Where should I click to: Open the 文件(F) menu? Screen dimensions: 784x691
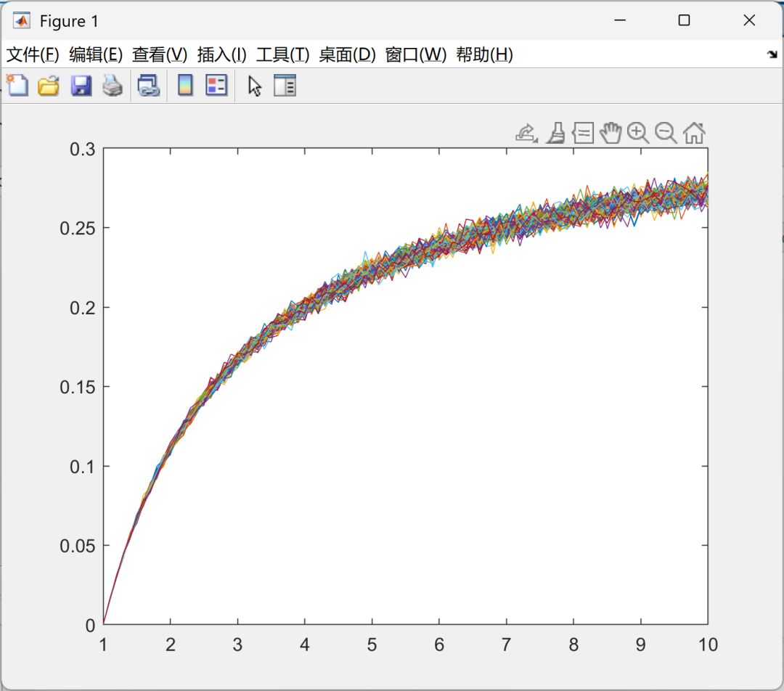click(33, 54)
